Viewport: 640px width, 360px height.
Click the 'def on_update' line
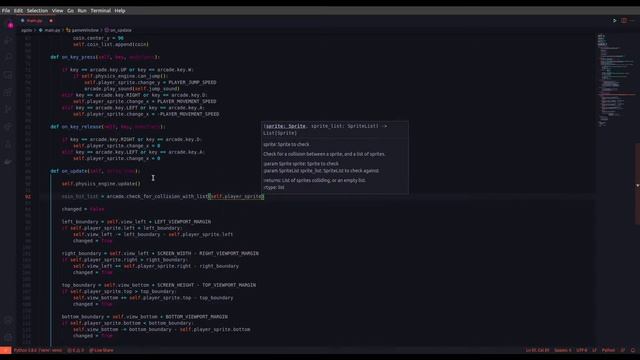point(96,171)
